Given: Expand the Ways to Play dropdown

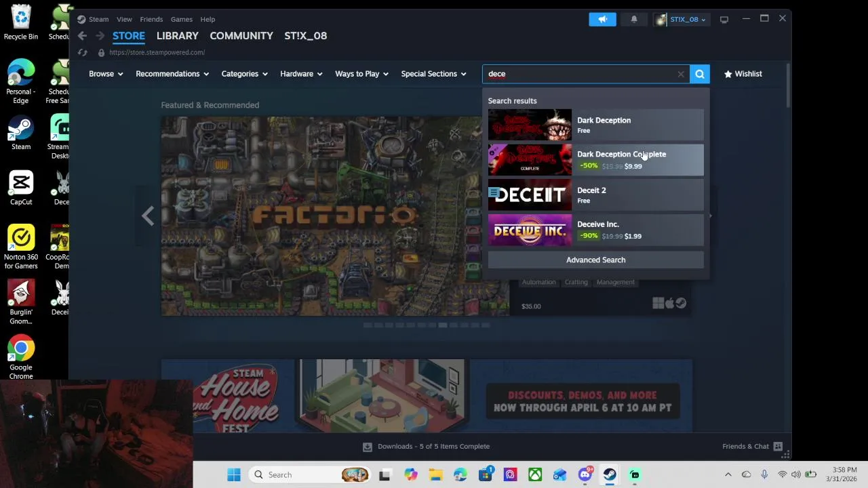Looking at the screenshot, I should (361, 74).
